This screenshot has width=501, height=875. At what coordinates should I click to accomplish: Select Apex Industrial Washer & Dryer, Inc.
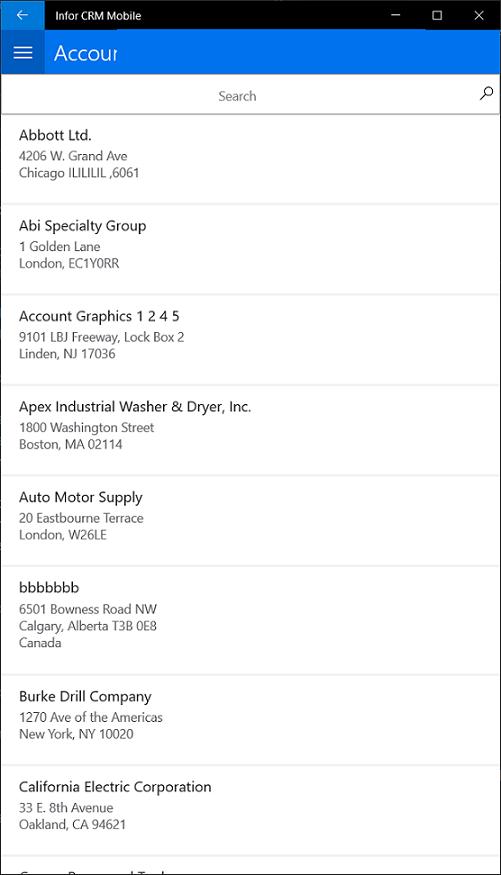click(250, 430)
